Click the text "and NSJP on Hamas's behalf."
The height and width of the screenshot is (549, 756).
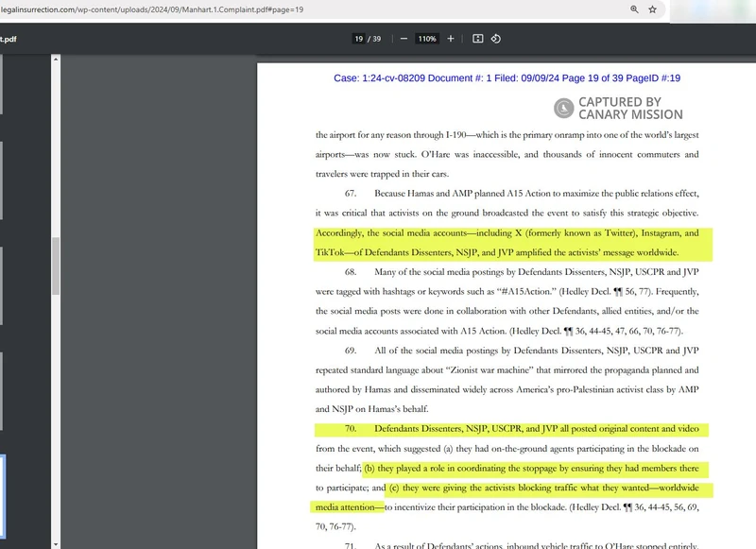pos(371,409)
